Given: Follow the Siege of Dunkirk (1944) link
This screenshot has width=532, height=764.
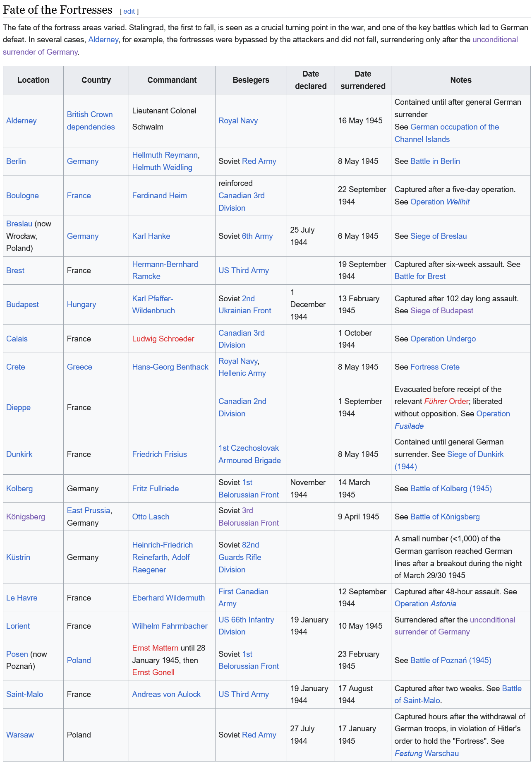Looking at the screenshot, I should pos(449,461).
